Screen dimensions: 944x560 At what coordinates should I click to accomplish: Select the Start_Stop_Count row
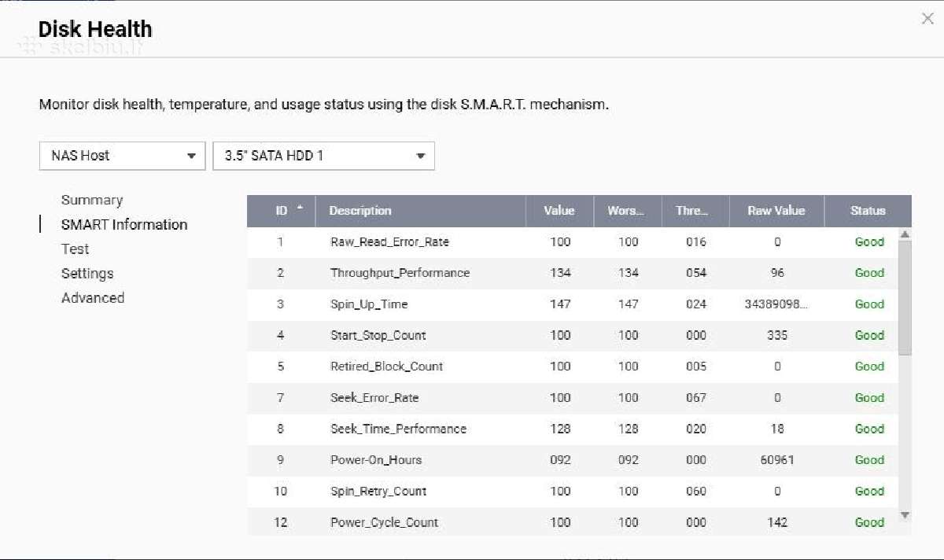tap(573, 335)
